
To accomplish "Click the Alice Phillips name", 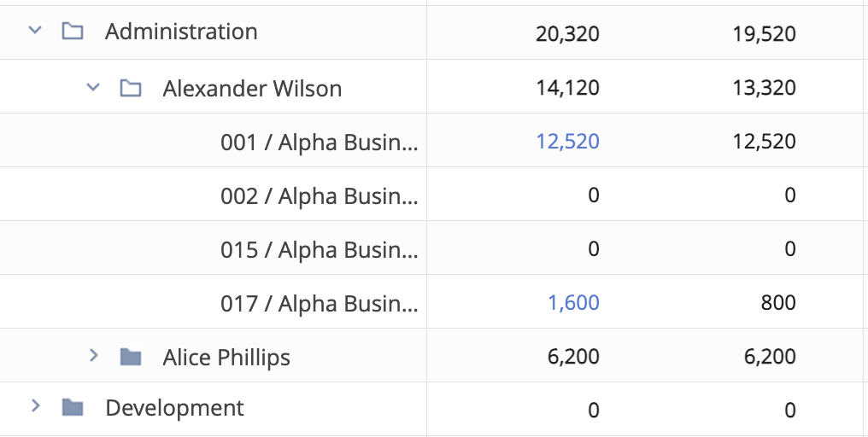I will pyautogui.click(x=226, y=358).
